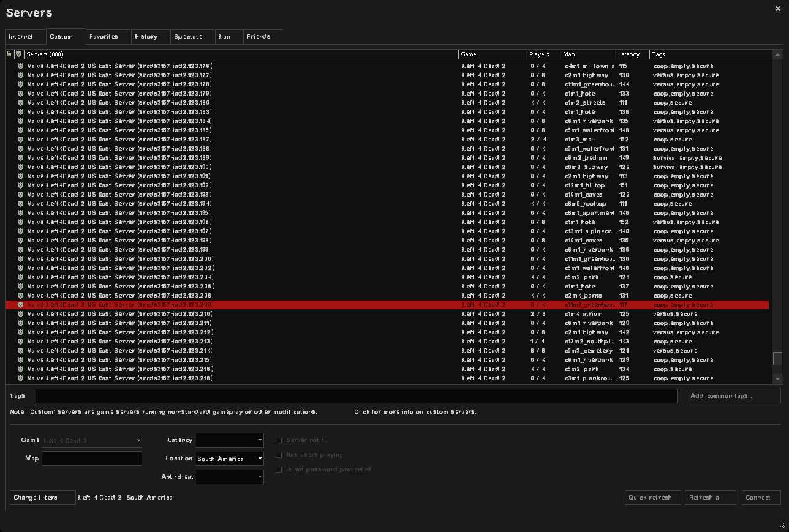Click the Change filters button
789x532 pixels.
tap(43, 498)
